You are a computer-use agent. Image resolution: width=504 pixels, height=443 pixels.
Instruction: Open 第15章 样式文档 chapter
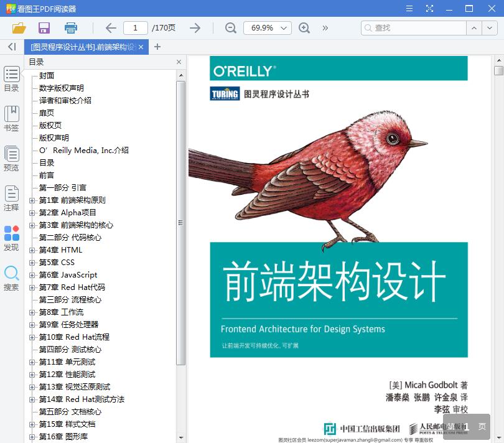[67, 424]
